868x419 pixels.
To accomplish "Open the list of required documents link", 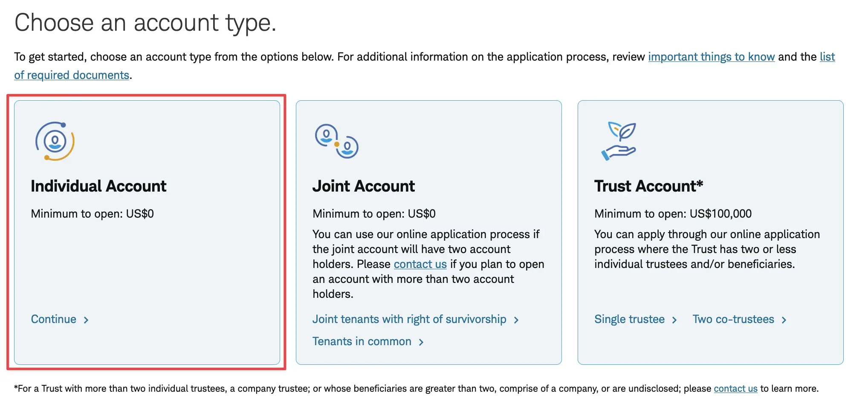I will pyautogui.click(x=72, y=75).
